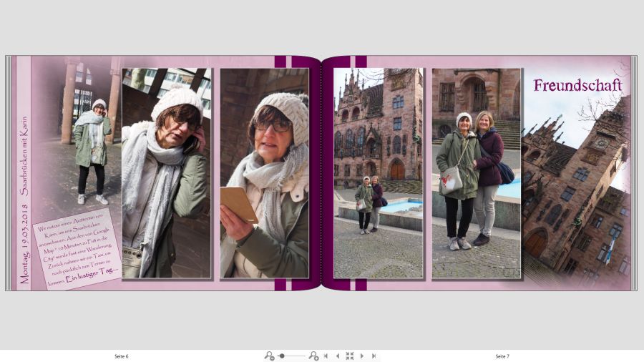Screen dimensions: 644x362
Task: Click the dark purple book spine
Action: point(322,173)
